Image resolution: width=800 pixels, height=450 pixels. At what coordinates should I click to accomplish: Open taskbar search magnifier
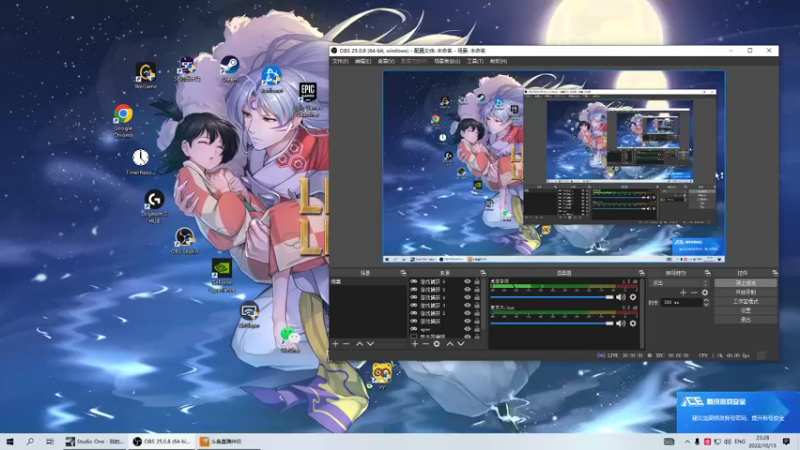point(30,441)
